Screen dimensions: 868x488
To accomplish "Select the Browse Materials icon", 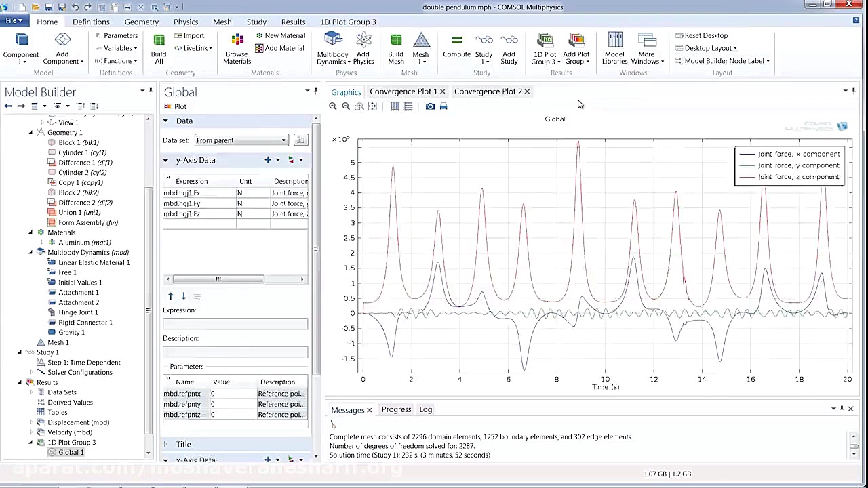I will point(237,47).
